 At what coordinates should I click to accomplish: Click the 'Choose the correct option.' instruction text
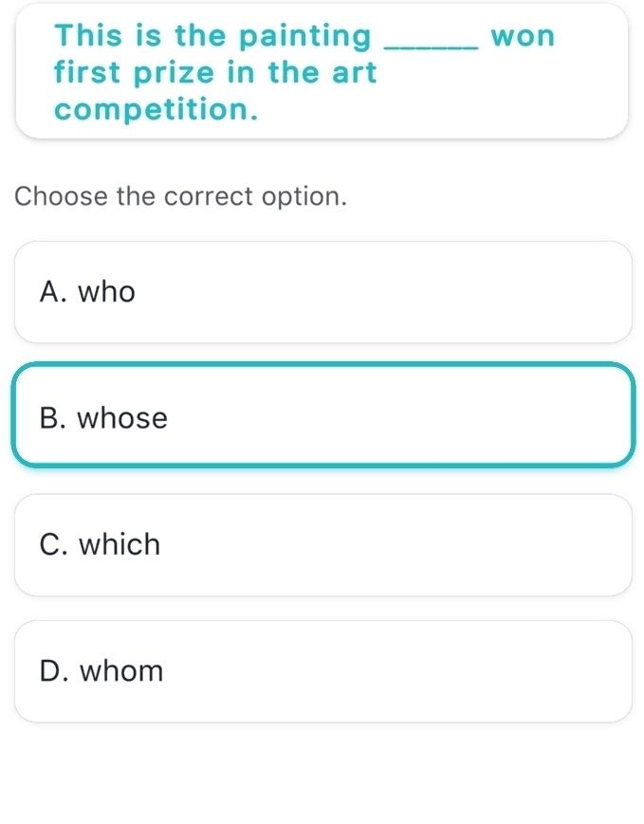180,196
